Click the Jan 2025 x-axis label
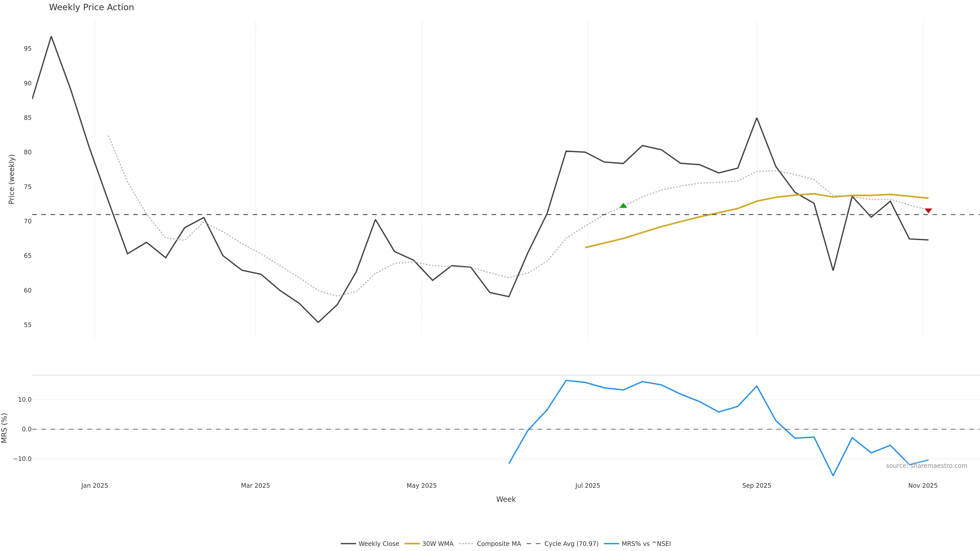Viewport: 980px width, 551px height. coord(94,486)
